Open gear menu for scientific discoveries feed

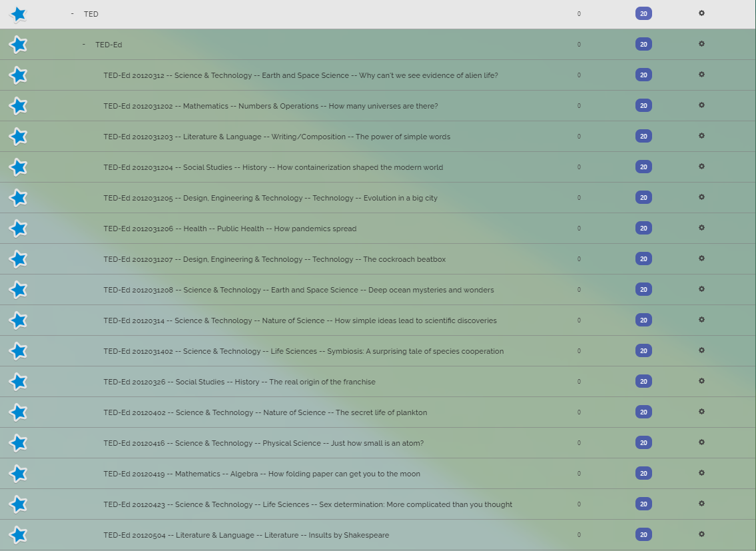coord(701,319)
